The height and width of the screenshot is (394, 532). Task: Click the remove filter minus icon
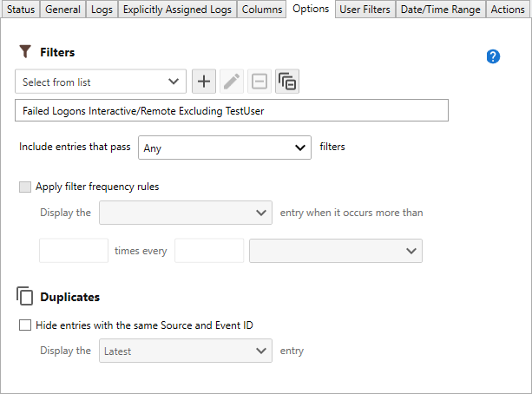pos(259,82)
